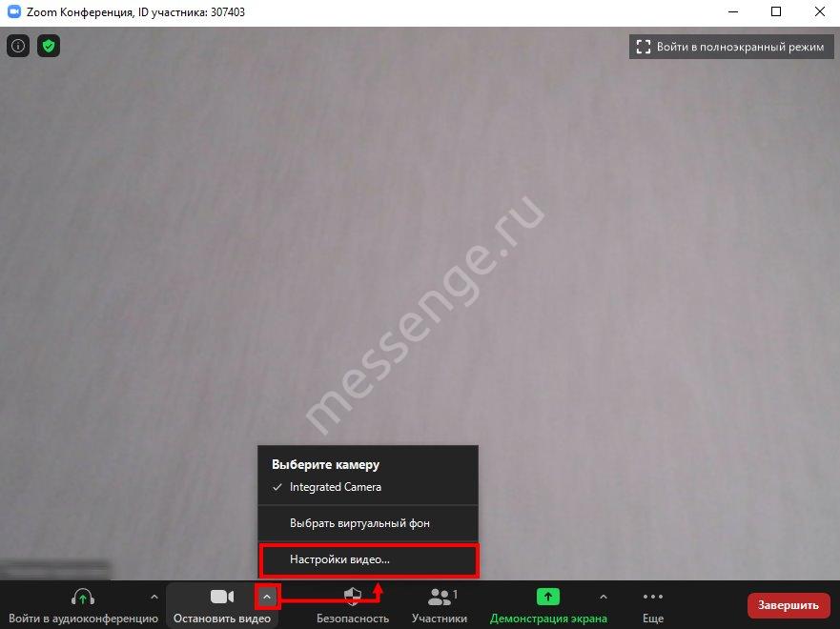This screenshot has height=629, width=840.
Task: Expand screen share options chevron
Action: [x=603, y=598]
